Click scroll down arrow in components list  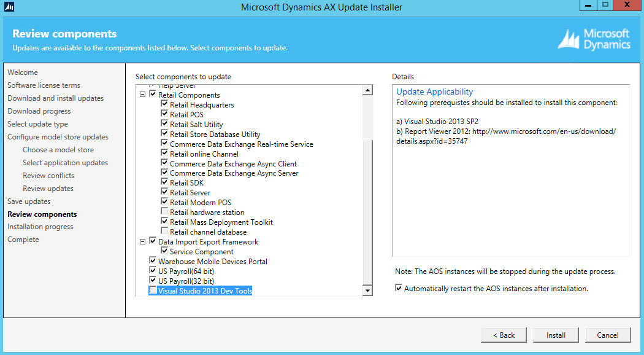[x=367, y=291]
